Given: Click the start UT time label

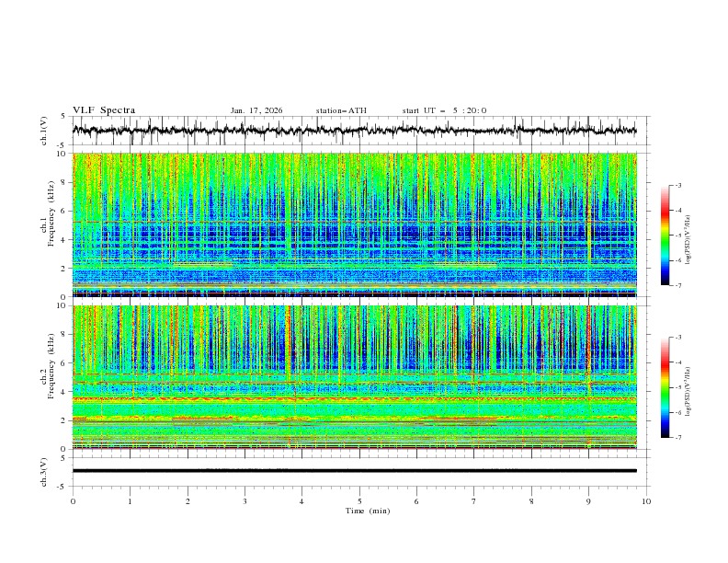Looking at the screenshot, I should point(444,110).
